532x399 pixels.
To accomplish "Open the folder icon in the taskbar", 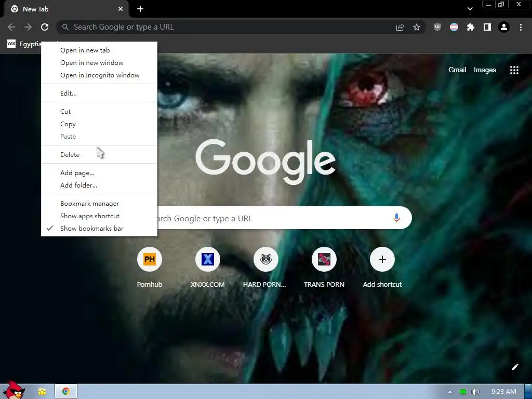I will tap(42, 391).
